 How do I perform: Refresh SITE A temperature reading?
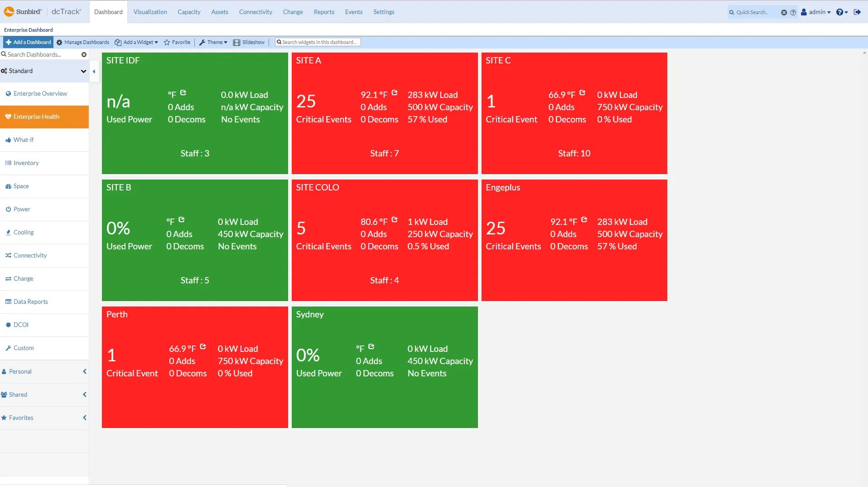pyautogui.click(x=395, y=92)
